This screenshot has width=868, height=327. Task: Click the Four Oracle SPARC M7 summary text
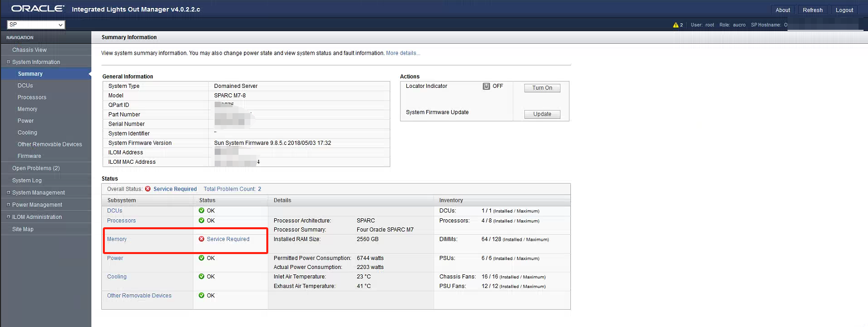tap(385, 230)
